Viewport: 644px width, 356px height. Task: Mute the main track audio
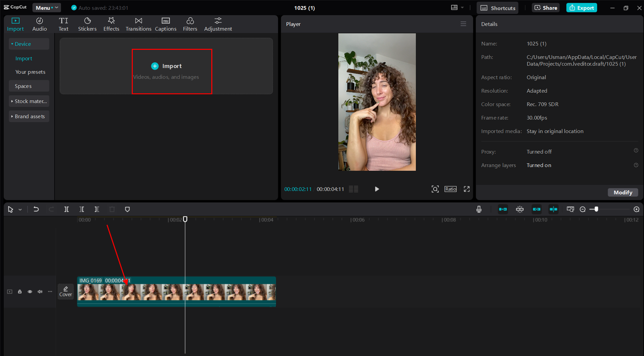(x=40, y=292)
